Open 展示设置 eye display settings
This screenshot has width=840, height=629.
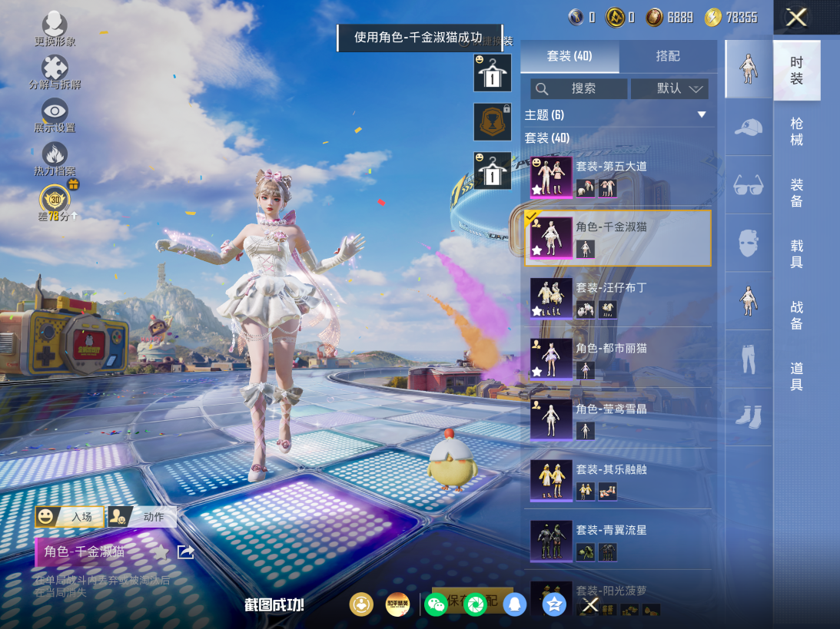pyautogui.click(x=55, y=116)
